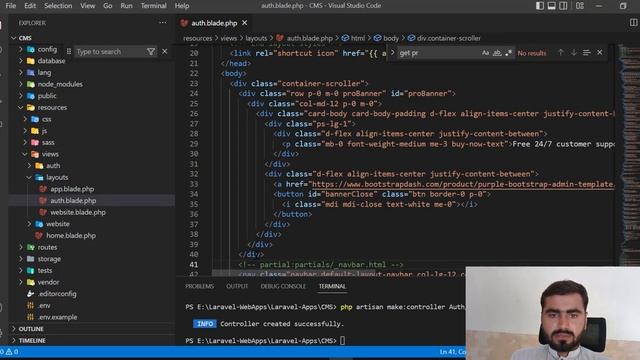This screenshot has height=360, width=640.
Task: Select the TERMINAL panel tab
Action: point(332,286)
